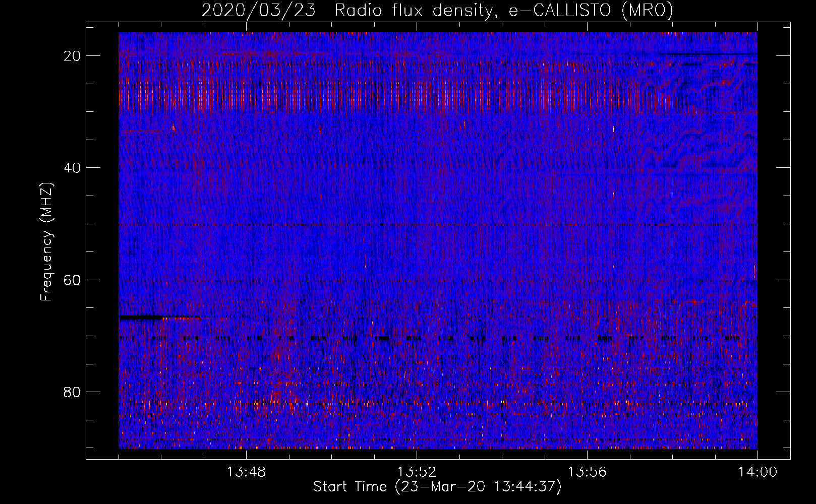
Task: Click the 40 frequency tick label
Action: click(73, 168)
